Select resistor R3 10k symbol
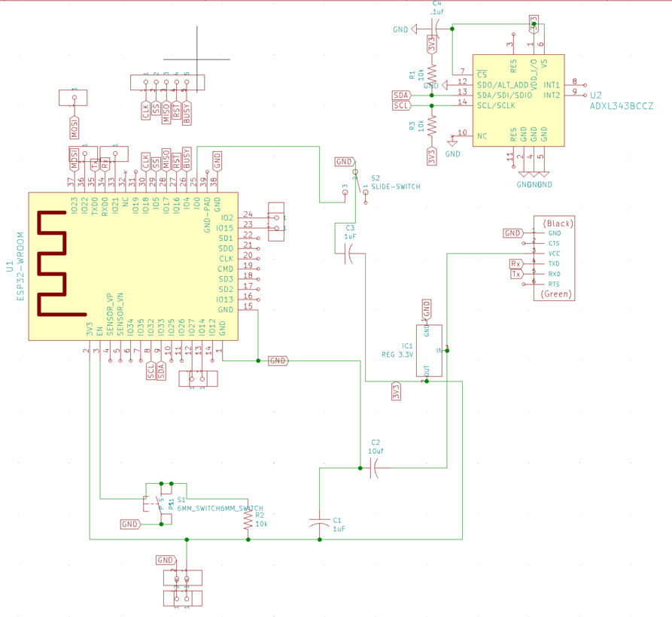 pyautogui.click(x=432, y=126)
